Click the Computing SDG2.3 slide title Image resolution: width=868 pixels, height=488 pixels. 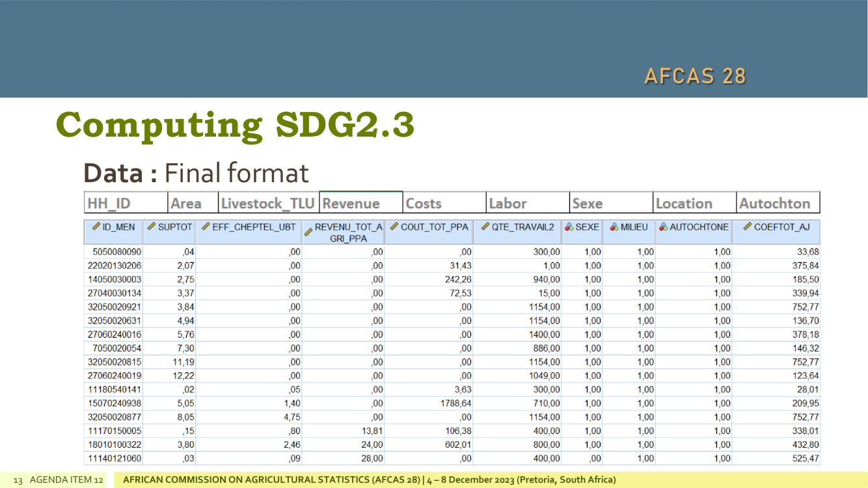coord(236,124)
